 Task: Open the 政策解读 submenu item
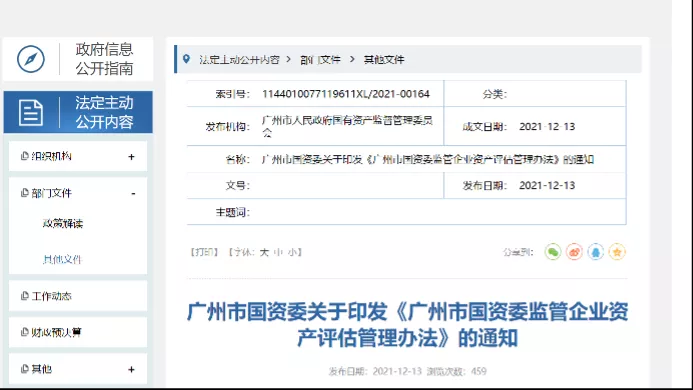click(x=63, y=223)
